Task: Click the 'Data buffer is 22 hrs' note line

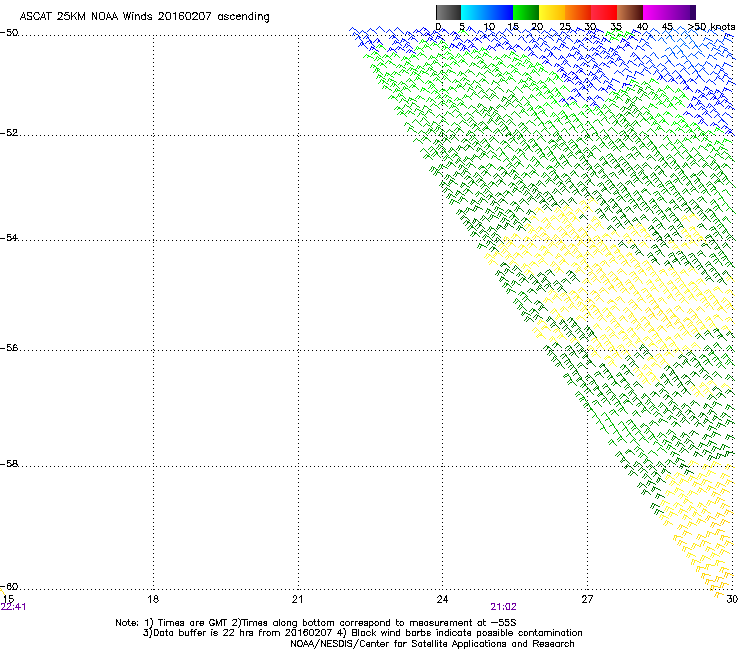Action: tap(362, 633)
